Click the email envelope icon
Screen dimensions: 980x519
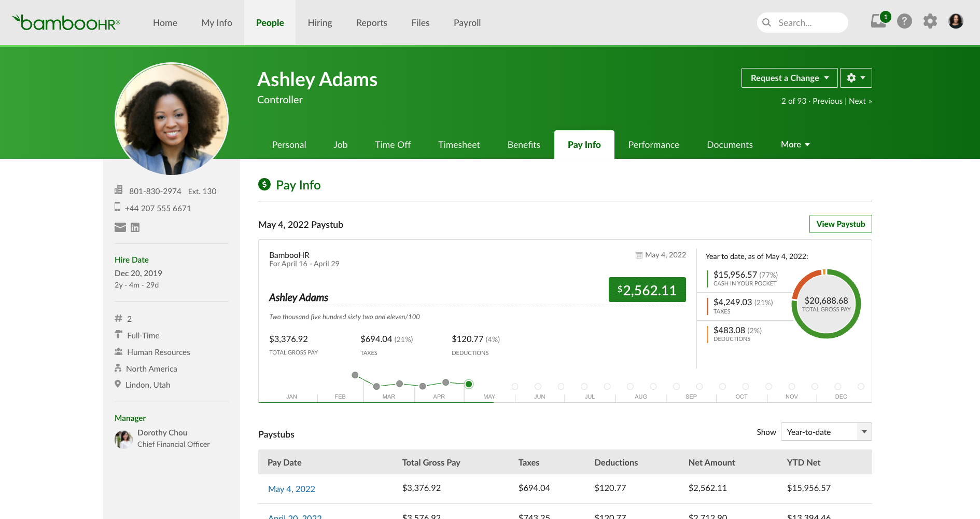pos(120,227)
